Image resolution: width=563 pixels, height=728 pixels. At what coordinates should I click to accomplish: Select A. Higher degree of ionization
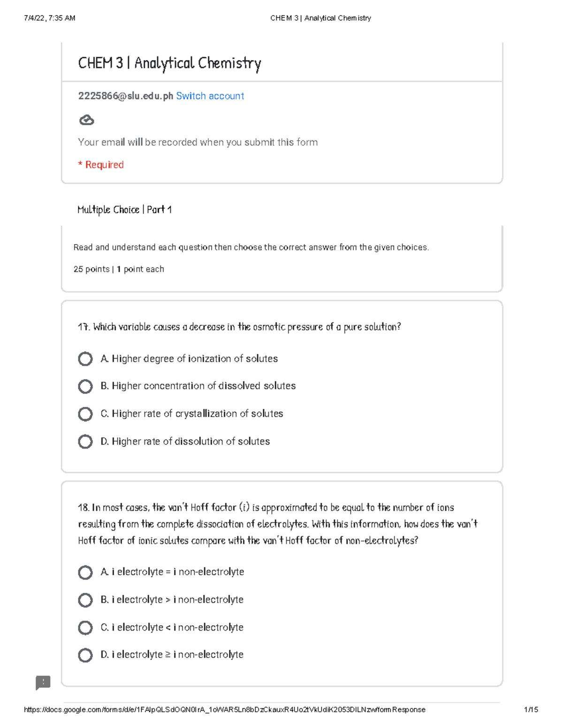[85, 359]
